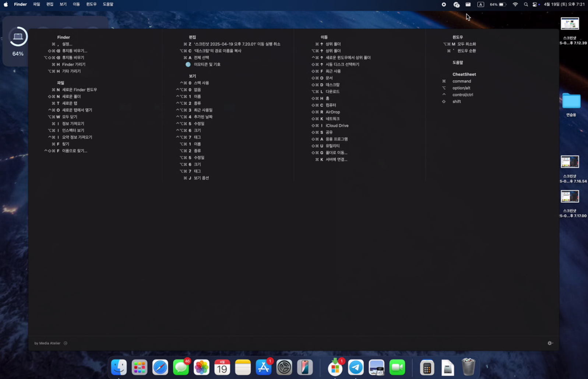The image size is (588, 379).
Task: Open Control Center in menu bar
Action: pyautogui.click(x=536, y=4)
